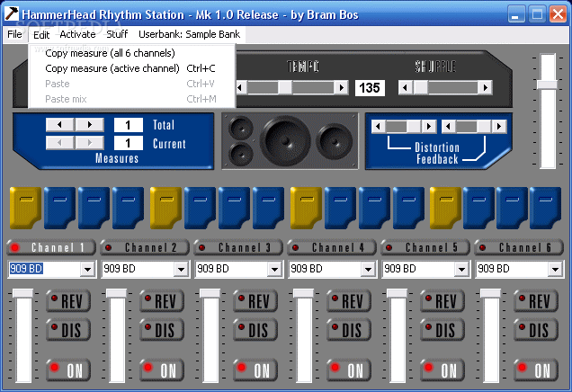
Task: Click the large center speaker graphic
Action: click(x=287, y=141)
